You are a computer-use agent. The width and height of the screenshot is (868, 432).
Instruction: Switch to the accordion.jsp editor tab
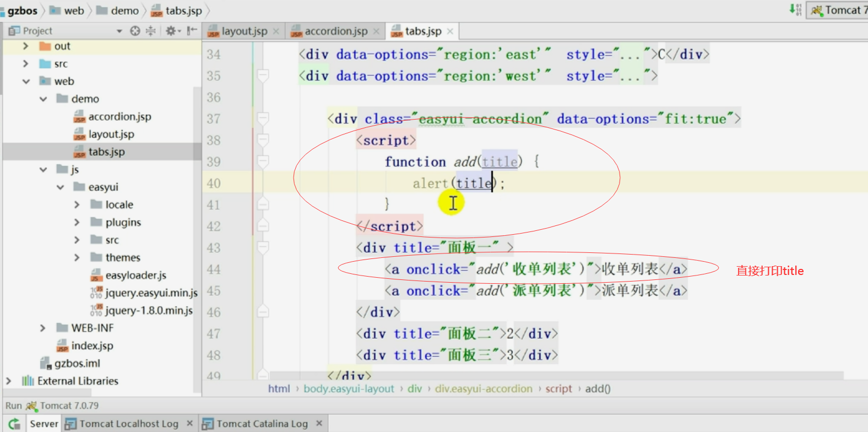coord(336,31)
